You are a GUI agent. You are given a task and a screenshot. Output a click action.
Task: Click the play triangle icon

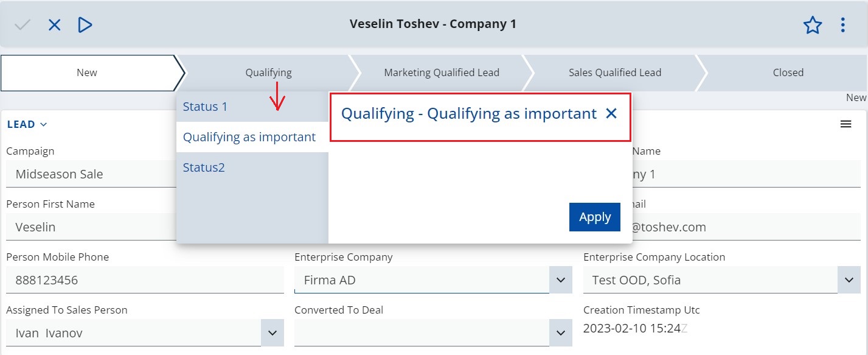click(85, 25)
